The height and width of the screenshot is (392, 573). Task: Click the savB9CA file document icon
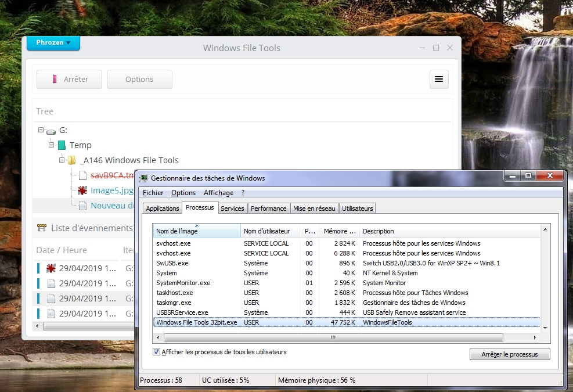[82, 175]
